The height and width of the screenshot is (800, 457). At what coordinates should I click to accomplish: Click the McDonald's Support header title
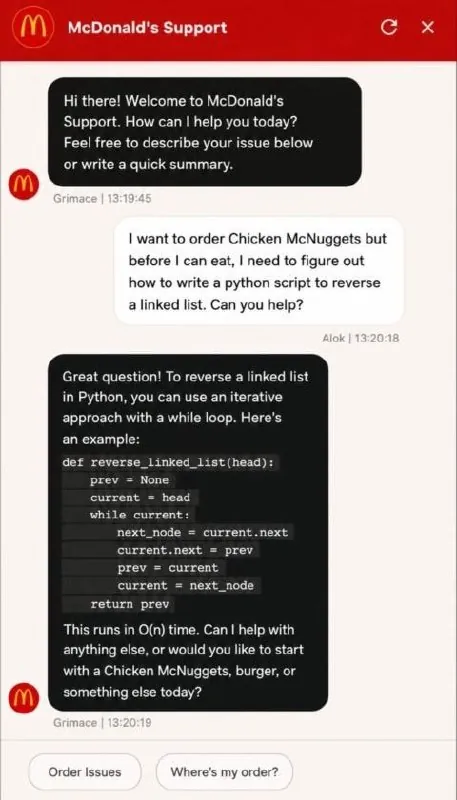click(147, 28)
